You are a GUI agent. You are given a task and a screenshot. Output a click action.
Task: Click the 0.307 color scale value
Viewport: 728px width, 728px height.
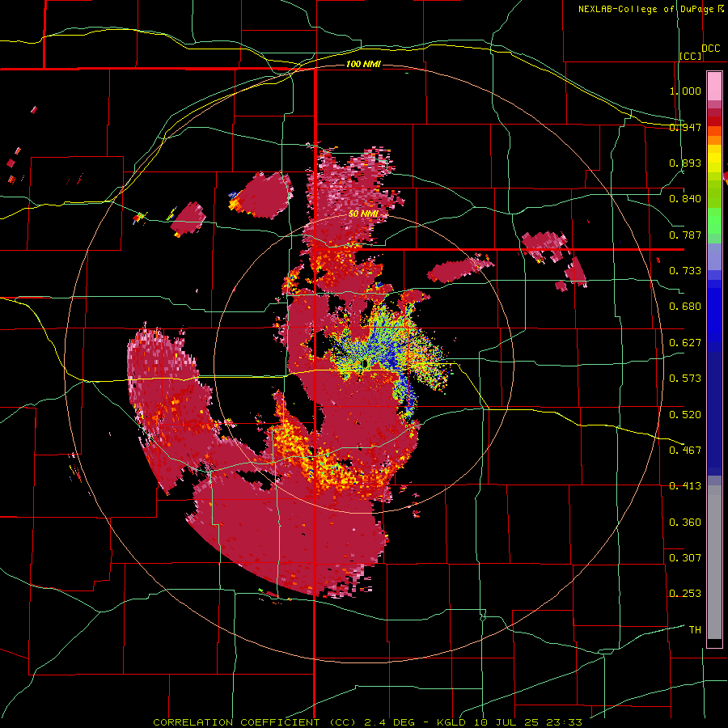tap(685, 558)
